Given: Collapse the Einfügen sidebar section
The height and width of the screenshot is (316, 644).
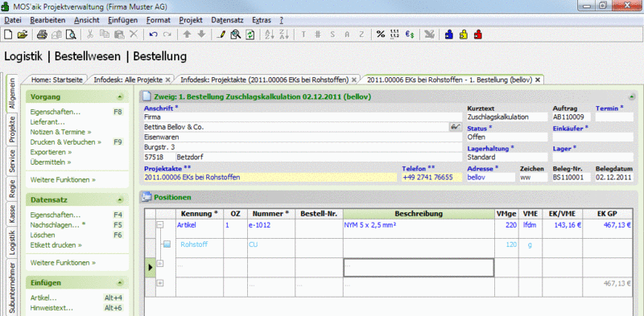Looking at the screenshot, I should click(x=119, y=283).
